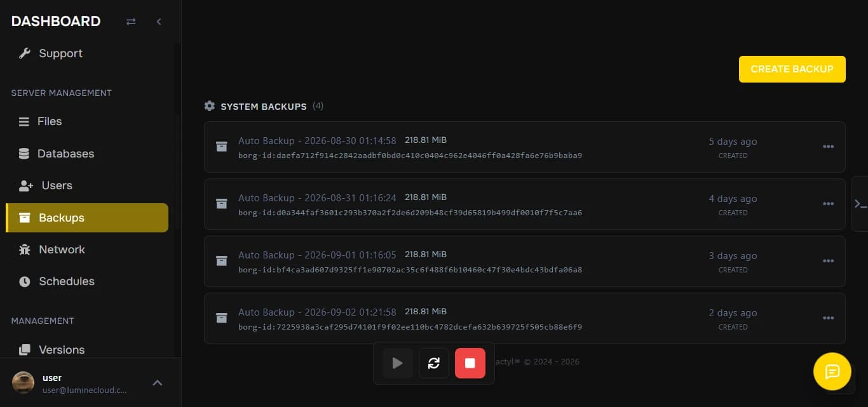This screenshot has width=868, height=407.
Task: Open options menu for 2026-09-02 backup
Action: 828,318
